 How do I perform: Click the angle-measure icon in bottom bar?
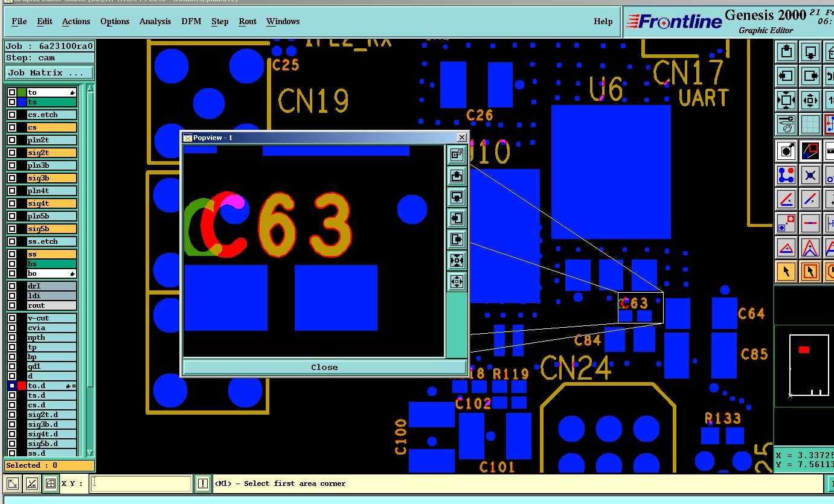pyautogui.click(x=32, y=483)
